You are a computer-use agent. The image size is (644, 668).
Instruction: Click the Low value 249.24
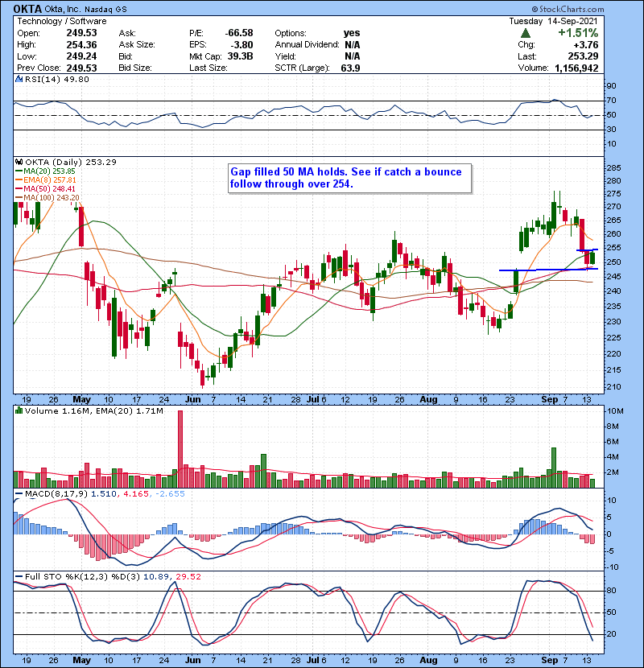tap(81, 56)
